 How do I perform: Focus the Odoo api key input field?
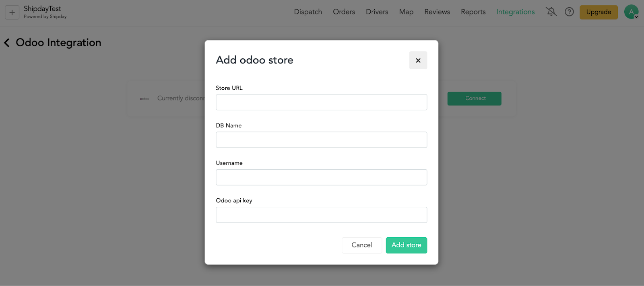(322, 215)
